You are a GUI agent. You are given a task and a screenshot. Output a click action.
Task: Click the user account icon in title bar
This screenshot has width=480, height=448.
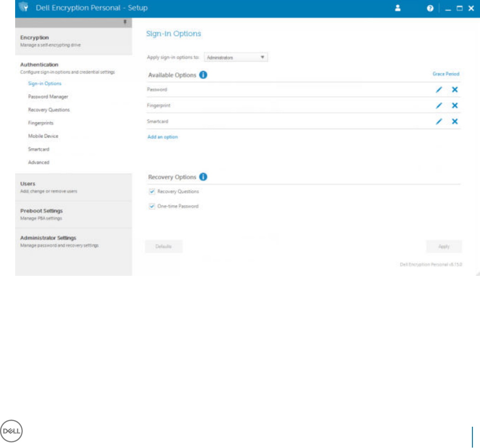click(398, 8)
